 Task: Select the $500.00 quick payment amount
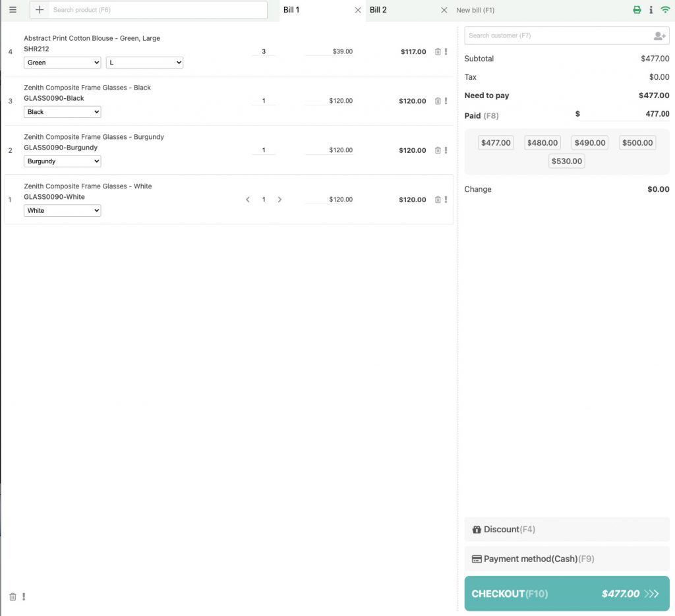(x=637, y=142)
